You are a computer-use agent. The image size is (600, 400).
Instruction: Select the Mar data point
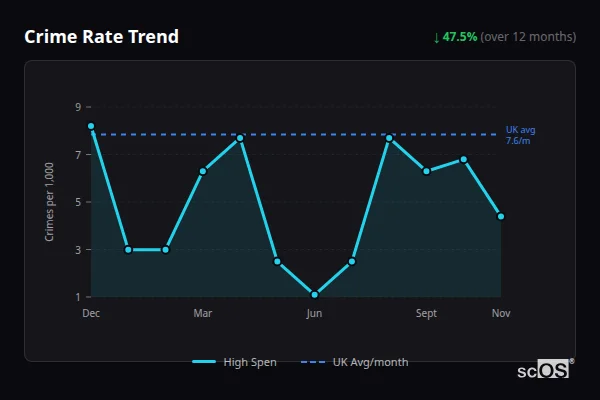(x=203, y=171)
